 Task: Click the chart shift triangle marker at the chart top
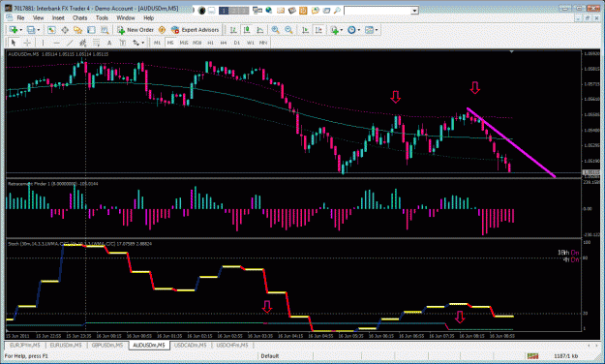[512, 51]
